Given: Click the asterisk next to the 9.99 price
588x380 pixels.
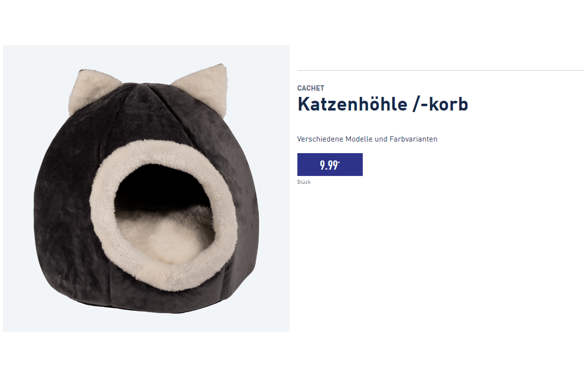Looking at the screenshot, I should (x=339, y=162).
